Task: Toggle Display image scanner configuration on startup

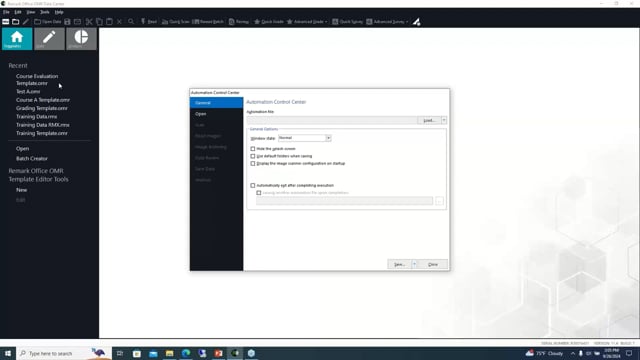Action: click(x=253, y=164)
